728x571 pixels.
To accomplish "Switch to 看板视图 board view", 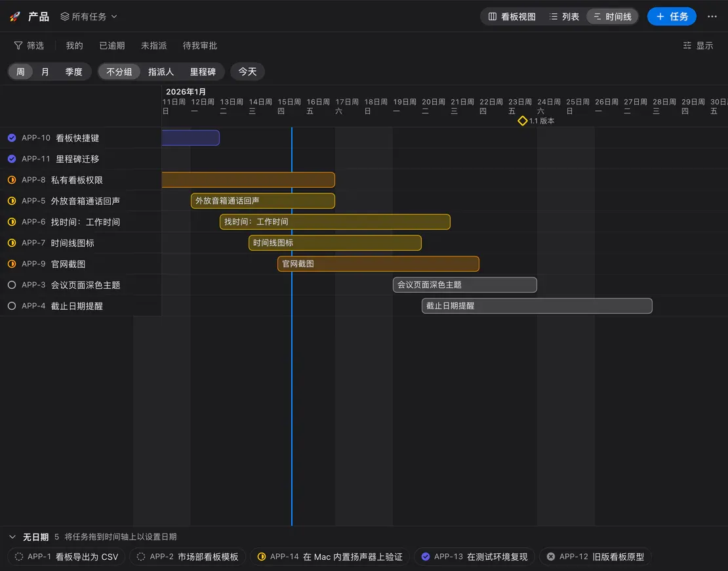I will pos(512,16).
